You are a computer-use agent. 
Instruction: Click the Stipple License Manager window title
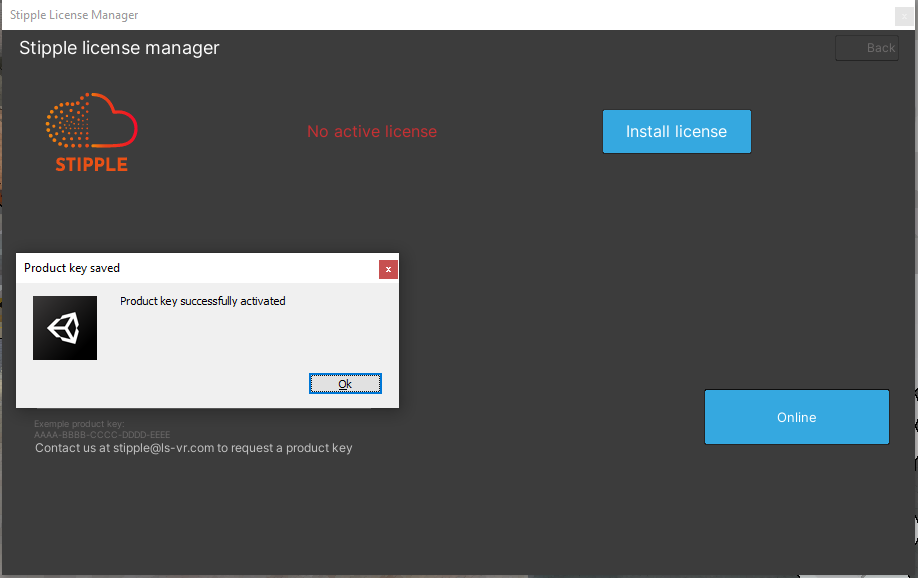[74, 15]
